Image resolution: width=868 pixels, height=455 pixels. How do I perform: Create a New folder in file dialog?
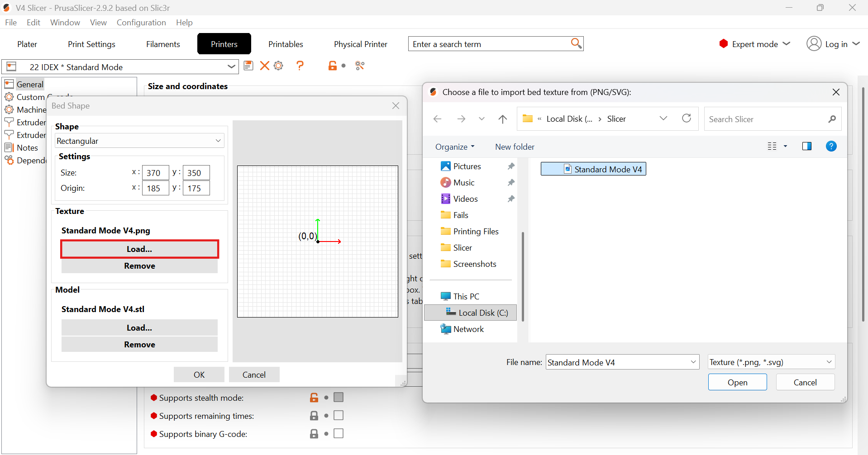515,147
